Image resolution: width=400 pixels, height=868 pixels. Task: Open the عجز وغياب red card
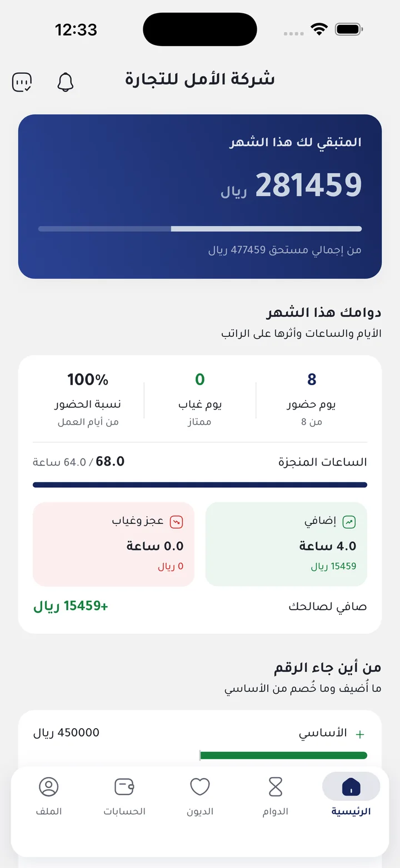113,544
